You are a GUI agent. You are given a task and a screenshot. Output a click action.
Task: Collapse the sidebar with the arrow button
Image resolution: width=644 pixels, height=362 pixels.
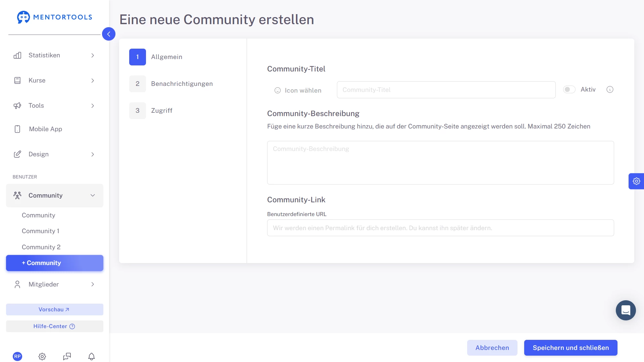[x=109, y=34]
